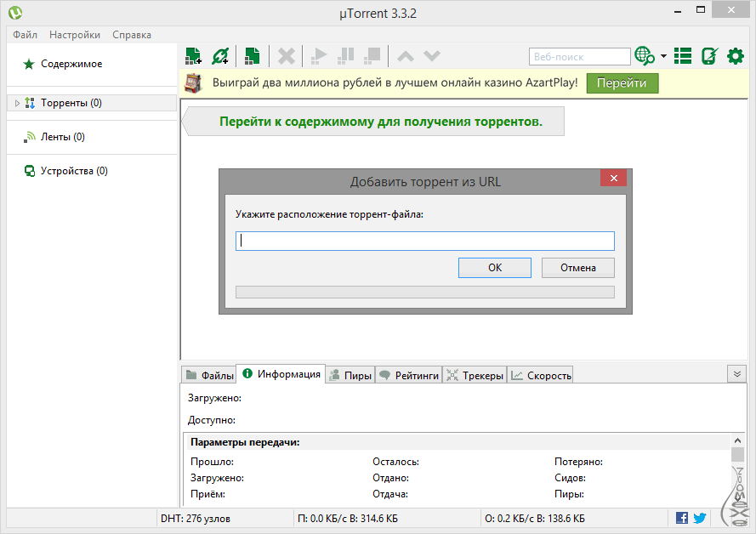Open the remote device icon in toolbar
The height and width of the screenshot is (534, 756).
(708, 56)
